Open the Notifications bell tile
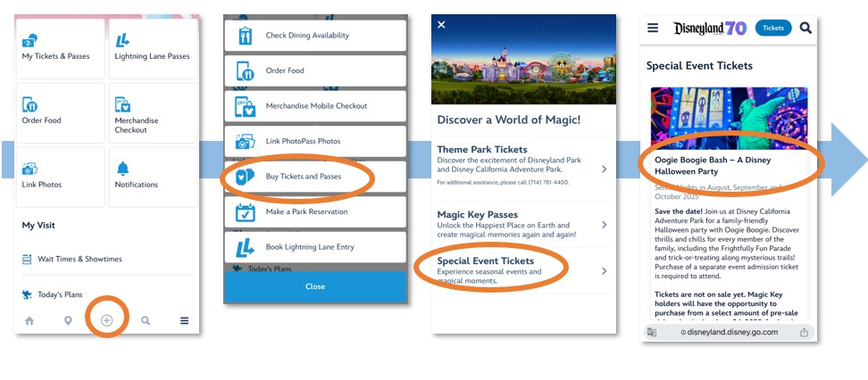Viewport: 868px width, 380px height. tap(153, 177)
